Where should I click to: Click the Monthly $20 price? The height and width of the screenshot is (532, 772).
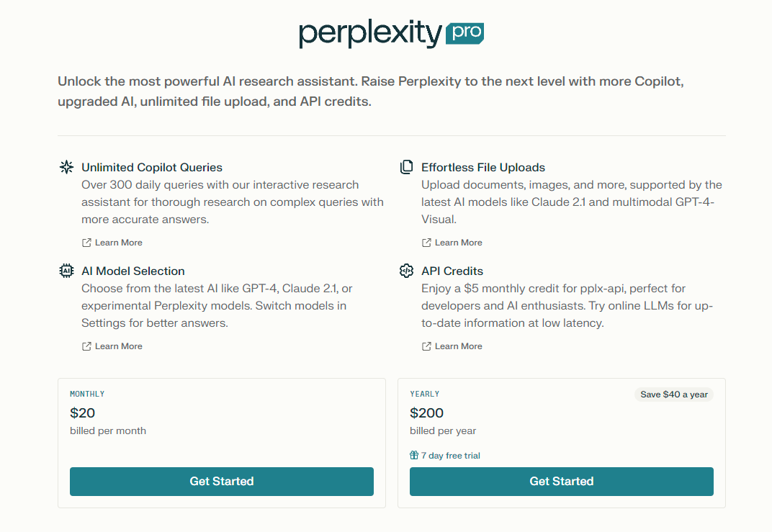pyautogui.click(x=82, y=413)
